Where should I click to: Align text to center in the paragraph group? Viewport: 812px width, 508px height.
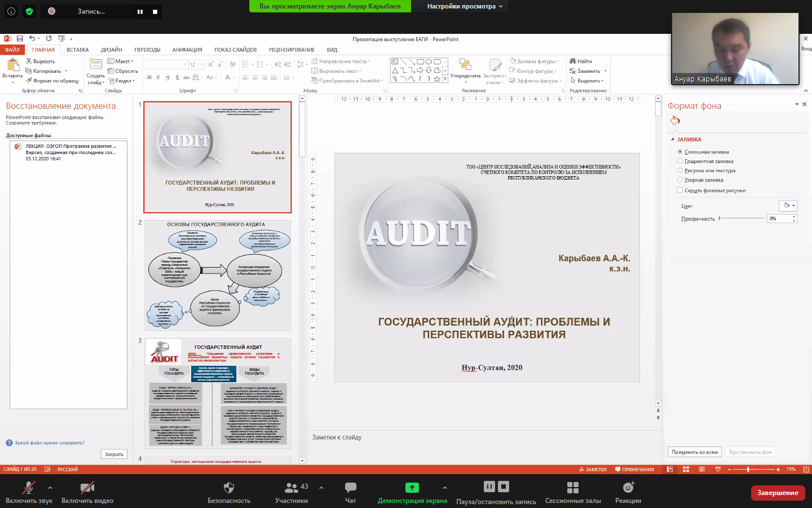click(x=255, y=77)
